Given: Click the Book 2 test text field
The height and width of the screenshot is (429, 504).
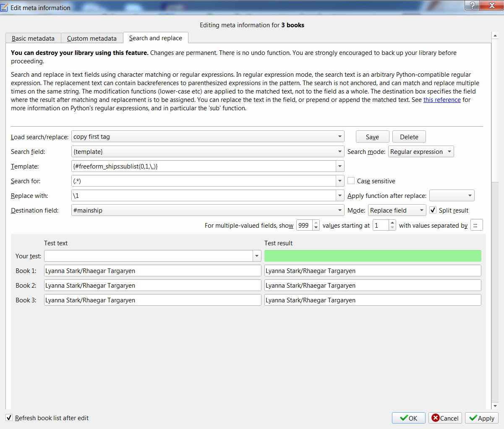Looking at the screenshot, I should 153,285.
